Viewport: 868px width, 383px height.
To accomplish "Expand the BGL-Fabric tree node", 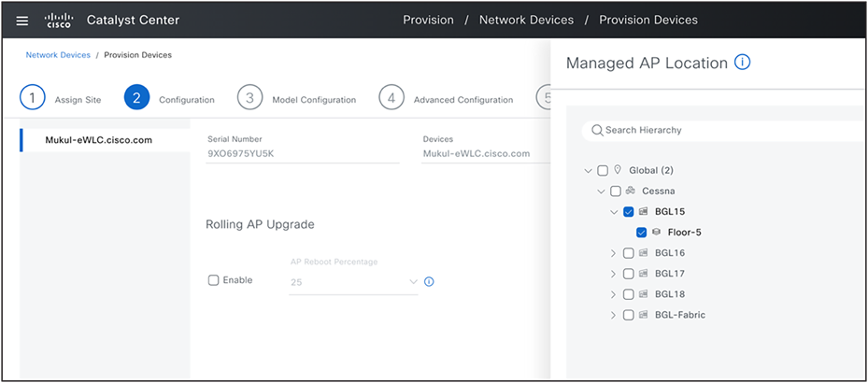I will [613, 315].
